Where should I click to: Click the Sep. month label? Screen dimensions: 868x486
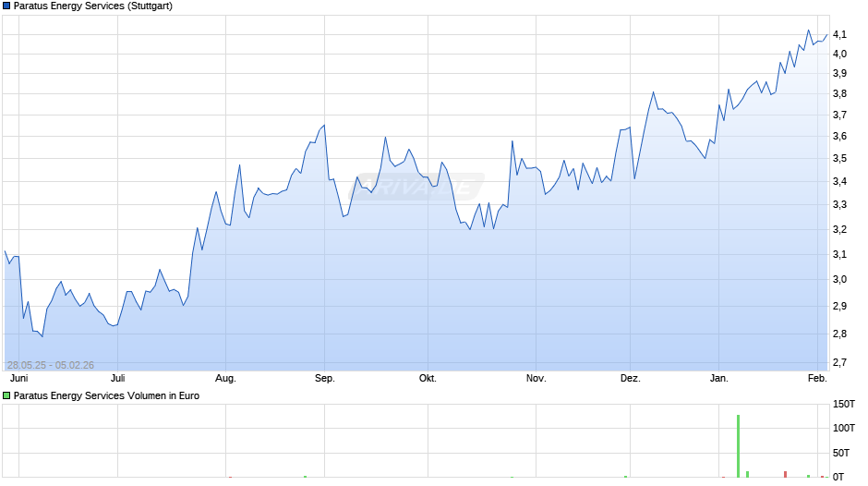(x=324, y=379)
